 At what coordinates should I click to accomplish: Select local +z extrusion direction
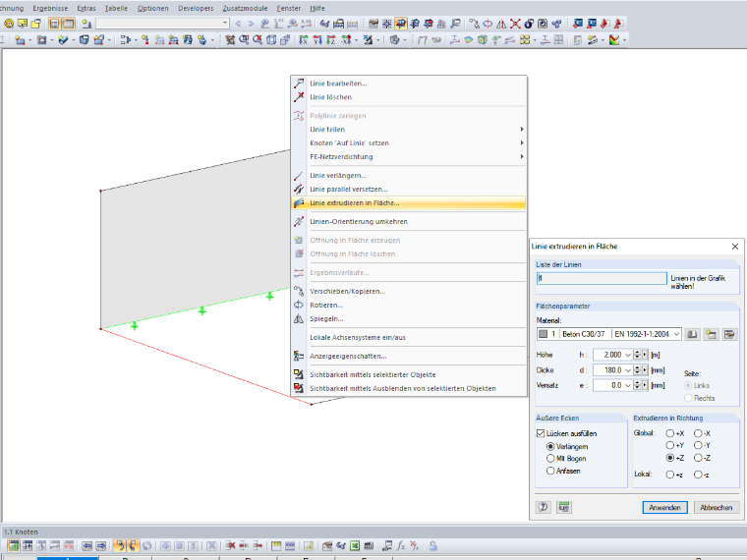tap(669, 475)
